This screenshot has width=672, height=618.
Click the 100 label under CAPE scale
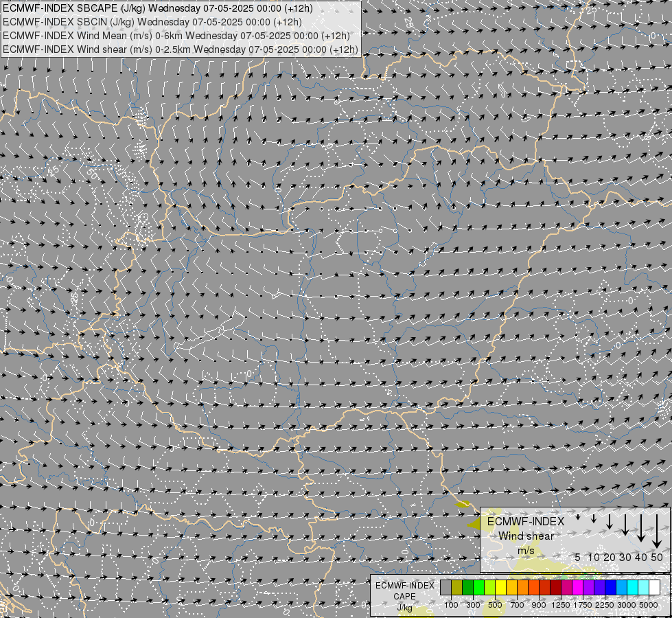(451, 605)
